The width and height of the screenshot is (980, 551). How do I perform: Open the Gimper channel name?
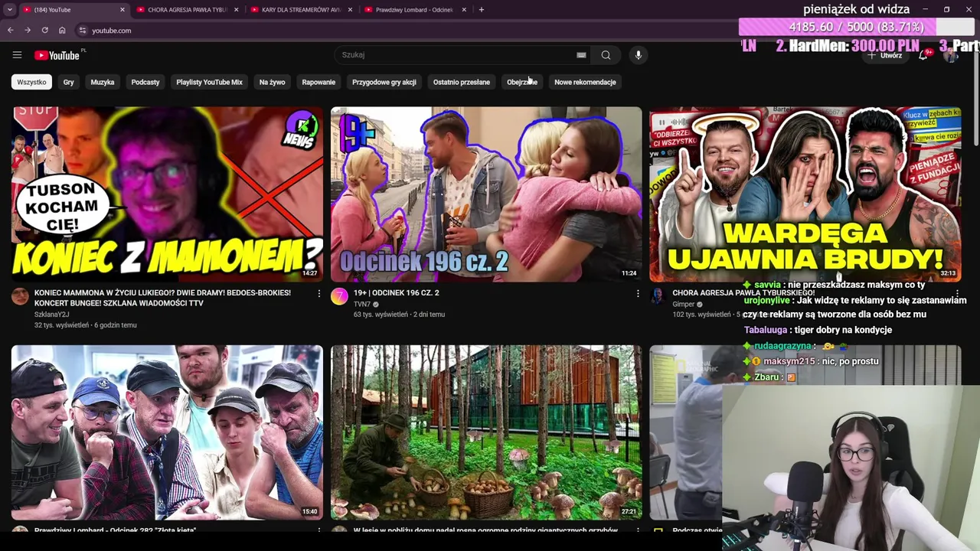coord(683,304)
